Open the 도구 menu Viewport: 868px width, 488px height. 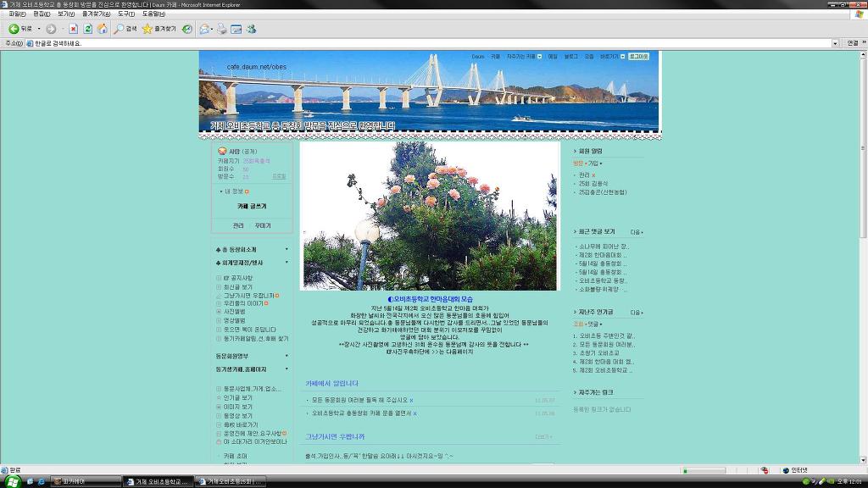(125, 14)
